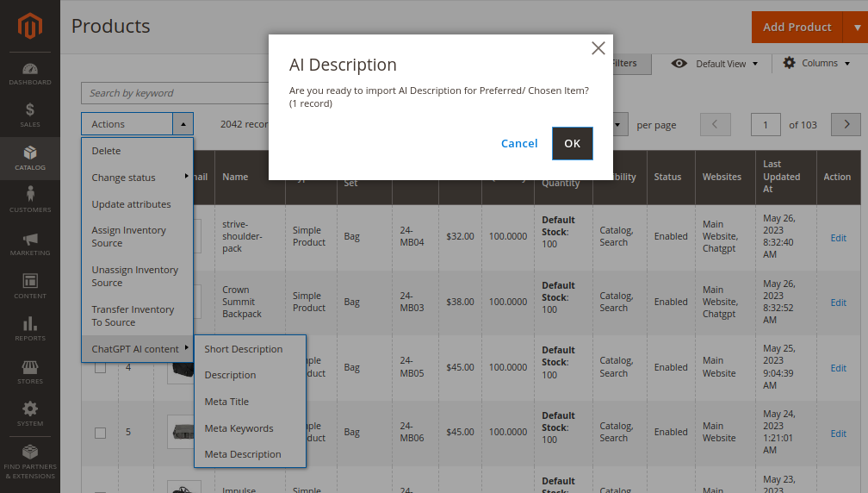Open ChatGPT AI content submenu
The height and width of the screenshot is (493, 868).
coord(137,349)
